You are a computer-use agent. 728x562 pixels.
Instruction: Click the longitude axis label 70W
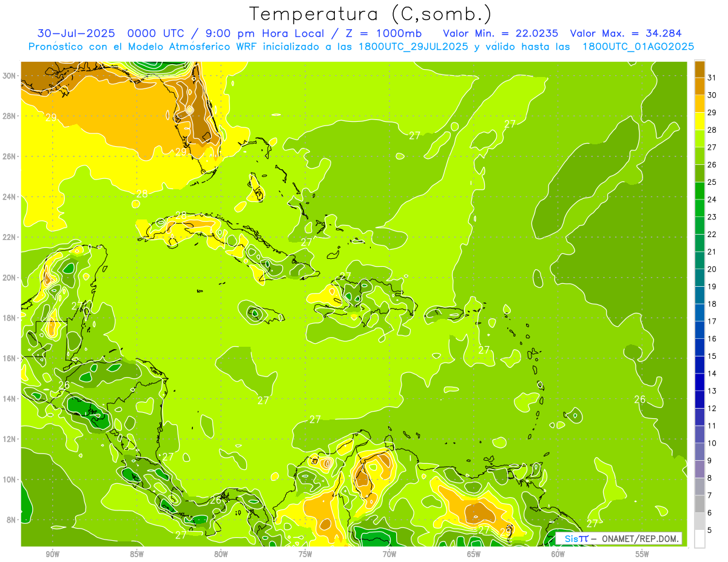pyautogui.click(x=389, y=554)
